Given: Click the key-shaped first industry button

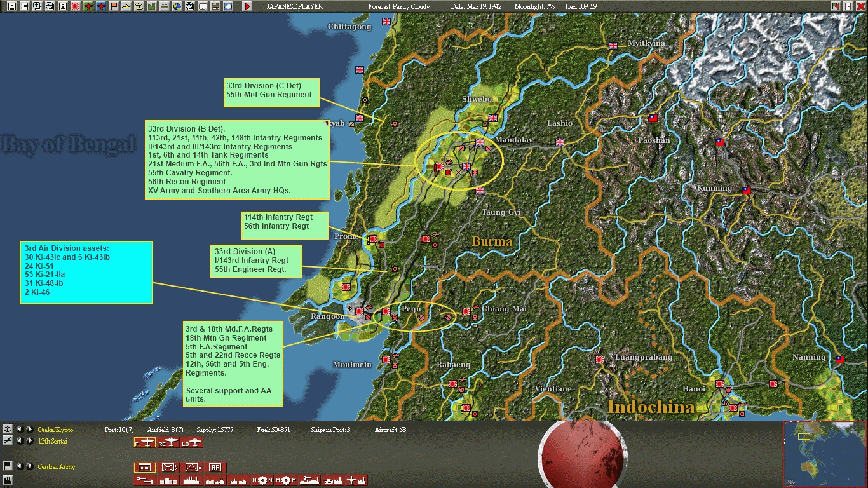Looking at the screenshot, I should point(145,480).
